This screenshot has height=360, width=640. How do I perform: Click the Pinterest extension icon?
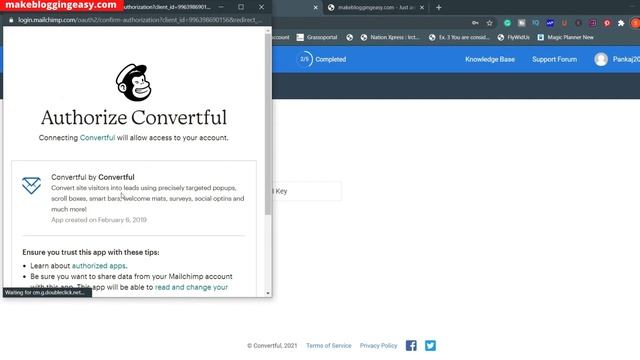coord(607,23)
